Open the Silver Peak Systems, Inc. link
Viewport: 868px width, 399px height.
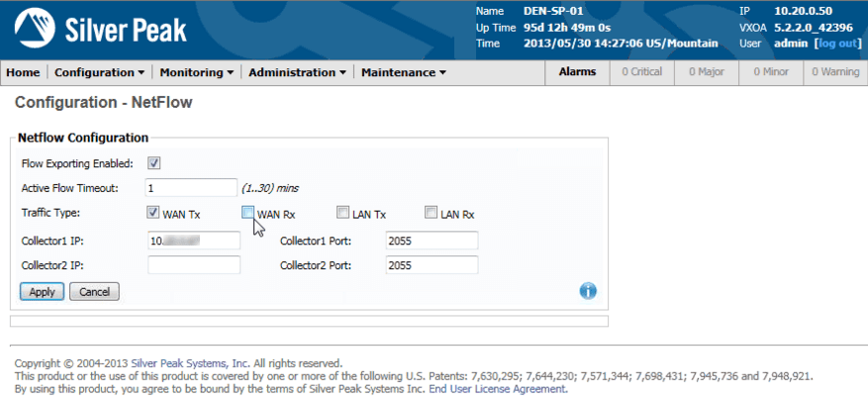click(x=190, y=363)
